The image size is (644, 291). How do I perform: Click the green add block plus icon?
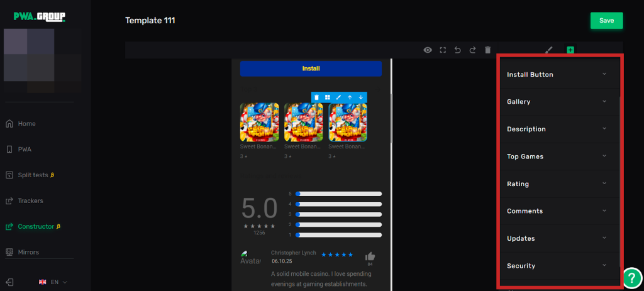click(570, 50)
